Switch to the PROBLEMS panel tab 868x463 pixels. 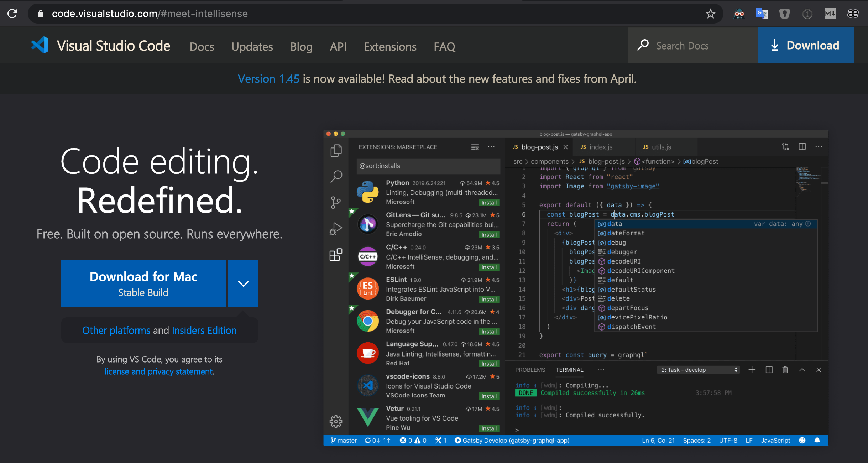coord(530,370)
